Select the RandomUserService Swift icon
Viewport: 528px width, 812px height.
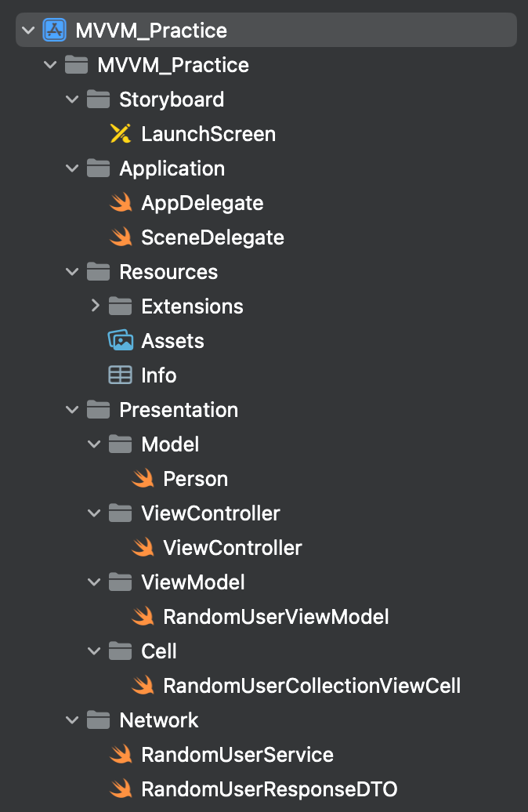[x=121, y=755]
